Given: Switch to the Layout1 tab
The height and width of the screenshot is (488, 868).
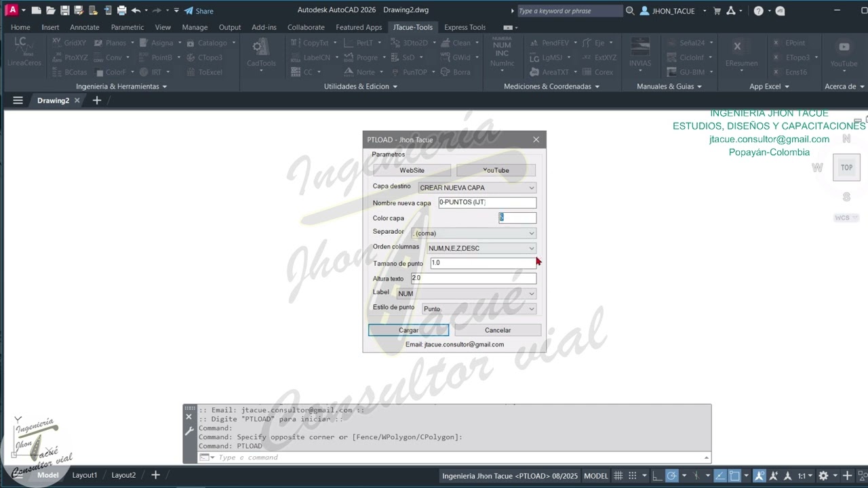Looking at the screenshot, I should tap(85, 475).
